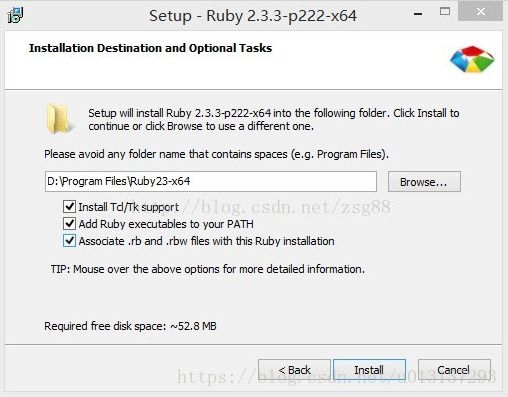The height and width of the screenshot is (397, 508).
Task: Click the 'Please avoid any folder name' notice
Action: coord(216,154)
